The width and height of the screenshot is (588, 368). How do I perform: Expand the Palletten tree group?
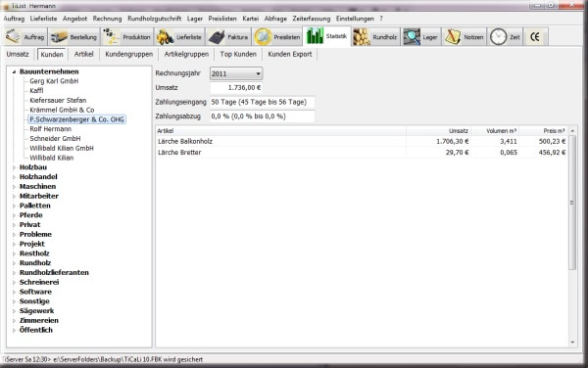click(14, 206)
